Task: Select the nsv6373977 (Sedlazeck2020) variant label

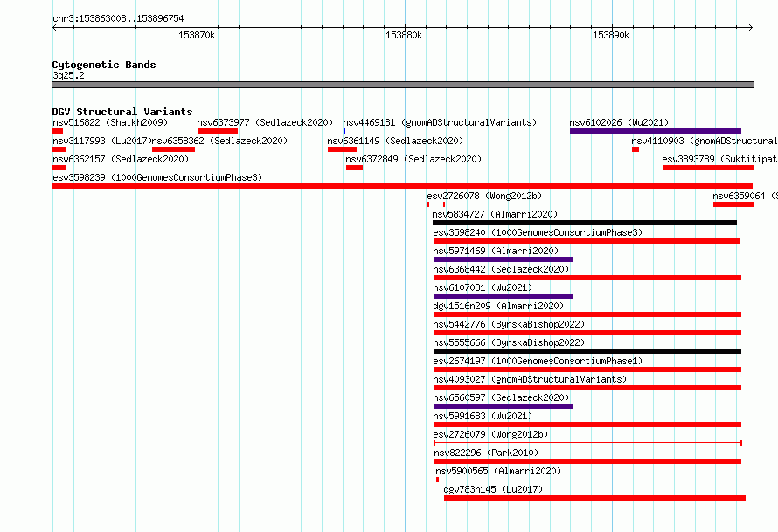Action: coord(265,122)
